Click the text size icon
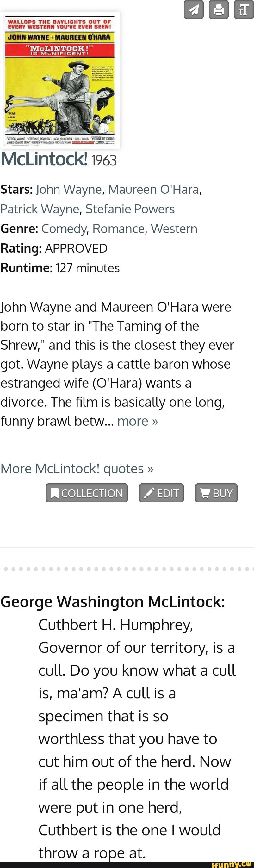Screen dimensions: 254x868 [x=244, y=10]
